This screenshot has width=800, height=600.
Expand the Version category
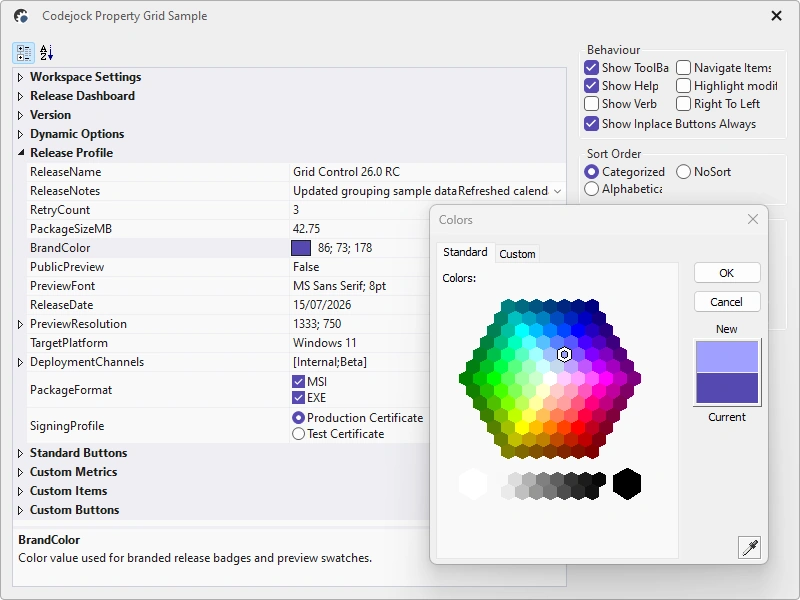pyautogui.click(x=20, y=115)
